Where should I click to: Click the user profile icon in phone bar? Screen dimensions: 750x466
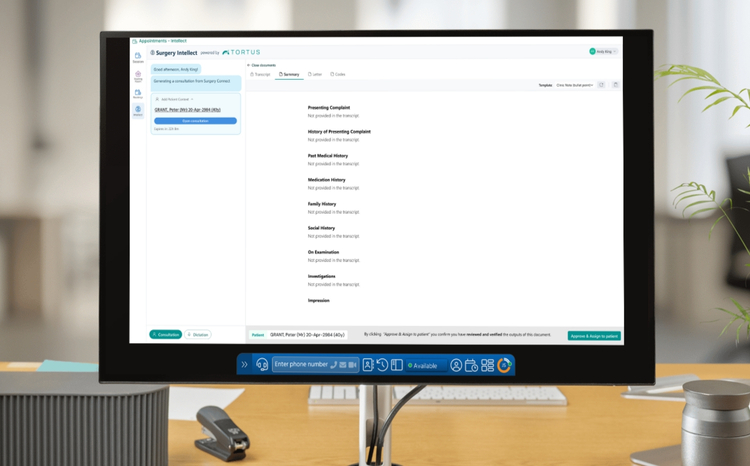click(x=456, y=365)
